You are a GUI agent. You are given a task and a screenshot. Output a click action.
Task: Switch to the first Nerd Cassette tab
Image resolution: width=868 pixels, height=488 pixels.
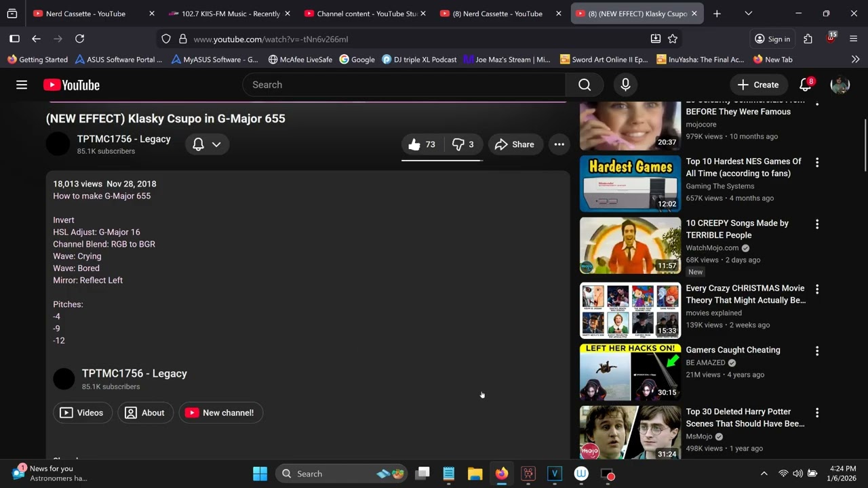click(x=94, y=14)
